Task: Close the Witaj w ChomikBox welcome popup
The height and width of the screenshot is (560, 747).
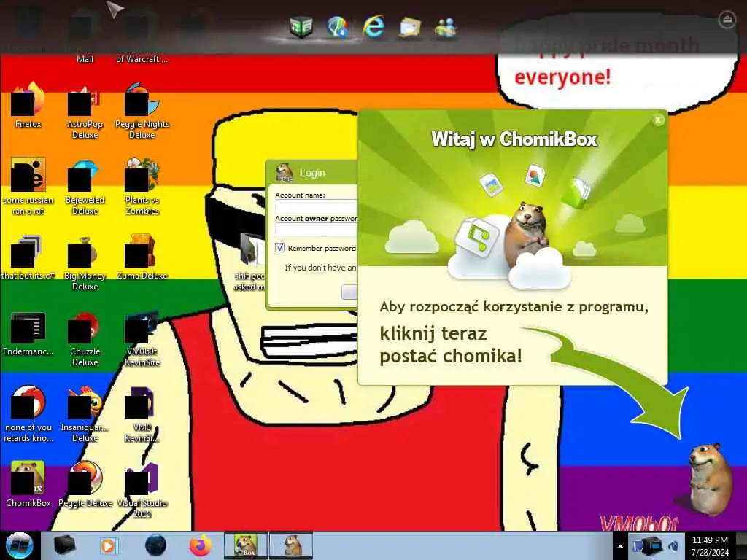Action: coord(658,120)
